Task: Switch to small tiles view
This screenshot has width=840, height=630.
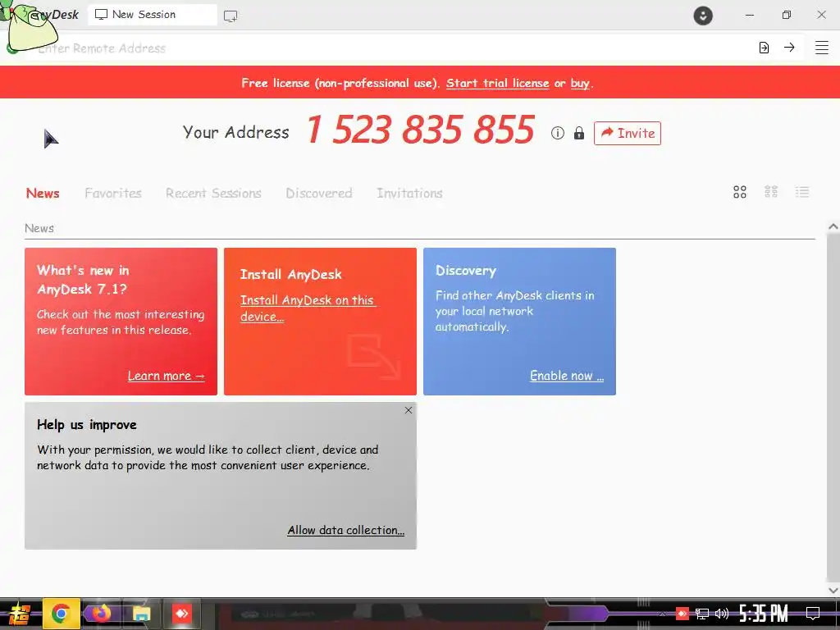Action: [771, 192]
